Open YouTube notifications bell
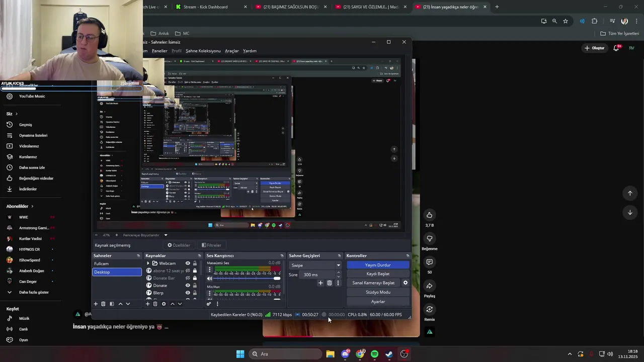The height and width of the screenshot is (362, 644). coord(616,48)
